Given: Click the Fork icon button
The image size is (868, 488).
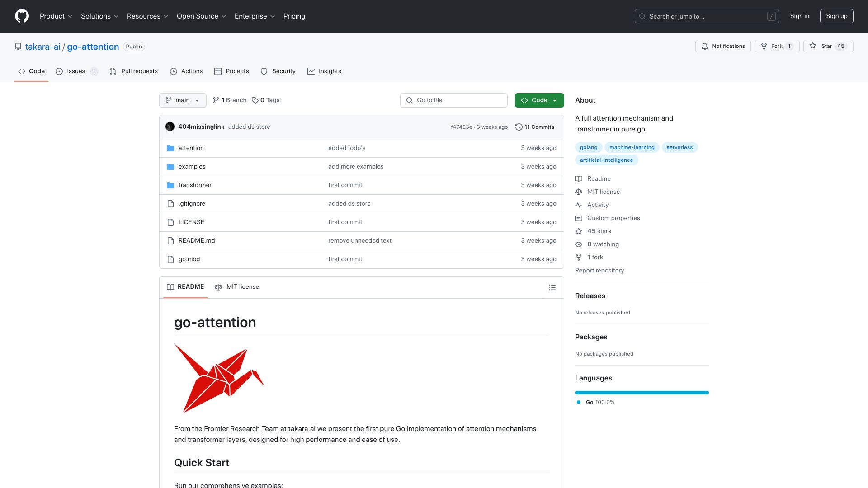Looking at the screenshot, I should click(x=764, y=46).
